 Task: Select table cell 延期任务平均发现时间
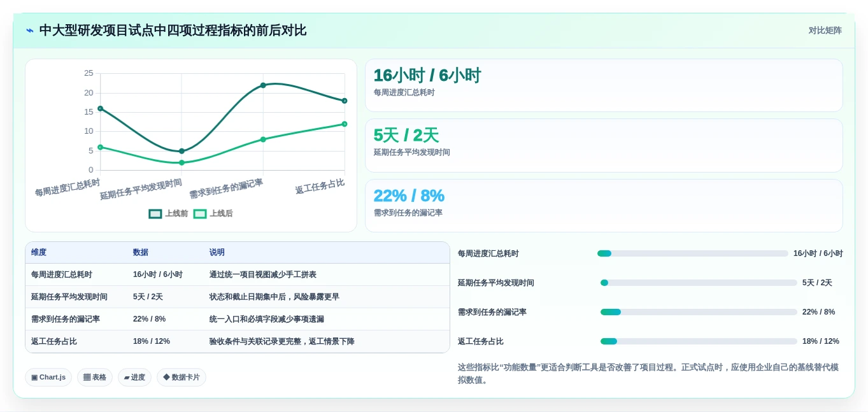pos(69,297)
